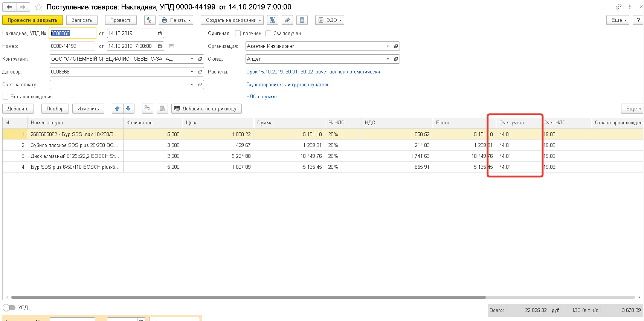Expand the Договор dropdown list
The height and width of the screenshot is (321, 644).
(192, 72)
